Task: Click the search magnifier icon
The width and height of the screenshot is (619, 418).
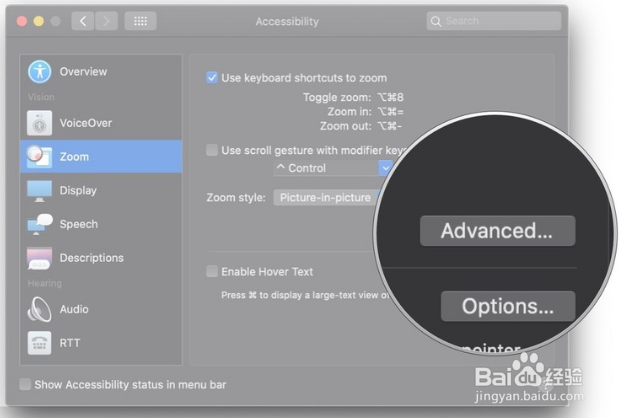Action: coord(436,21)
